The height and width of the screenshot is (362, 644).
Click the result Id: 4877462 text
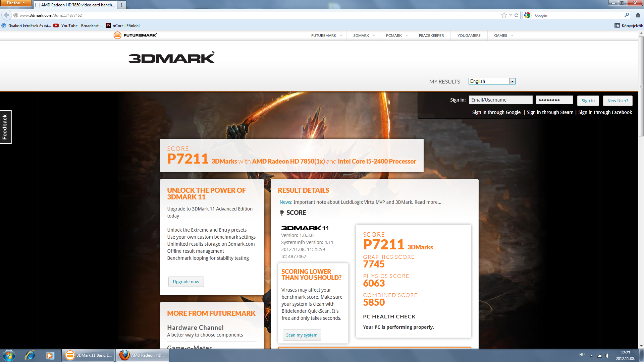click(x=293, y=256)
